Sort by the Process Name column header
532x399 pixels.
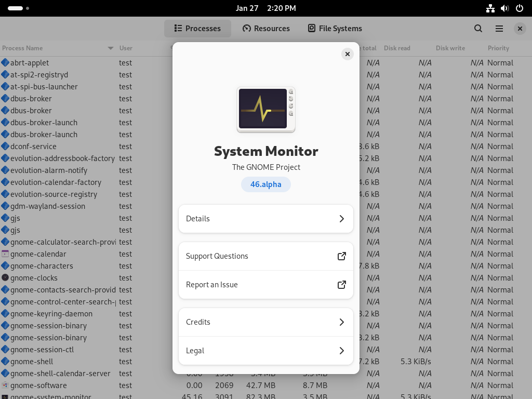(58, 48)
